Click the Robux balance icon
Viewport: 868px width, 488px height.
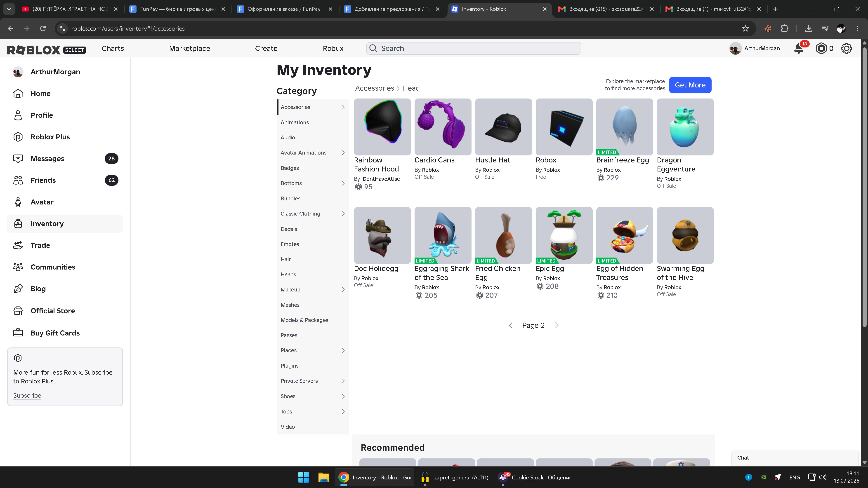[821, 49]
